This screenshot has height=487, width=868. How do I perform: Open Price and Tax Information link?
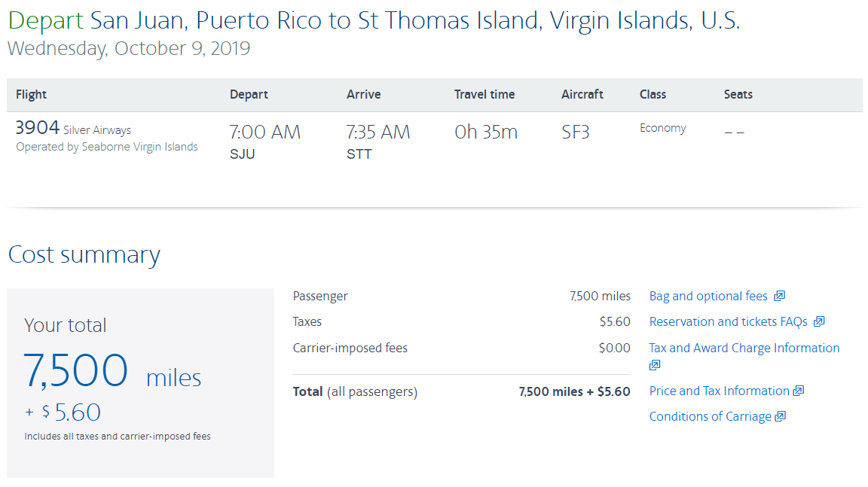(x=719, y=391)
